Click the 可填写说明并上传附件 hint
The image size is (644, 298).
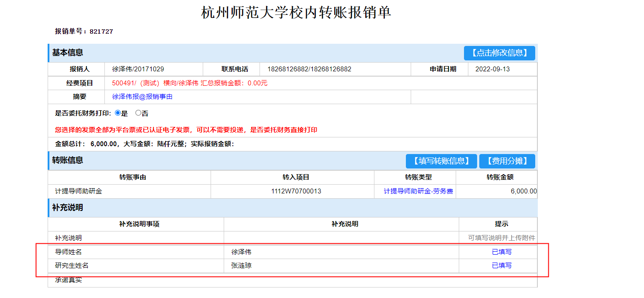point(502,238)
